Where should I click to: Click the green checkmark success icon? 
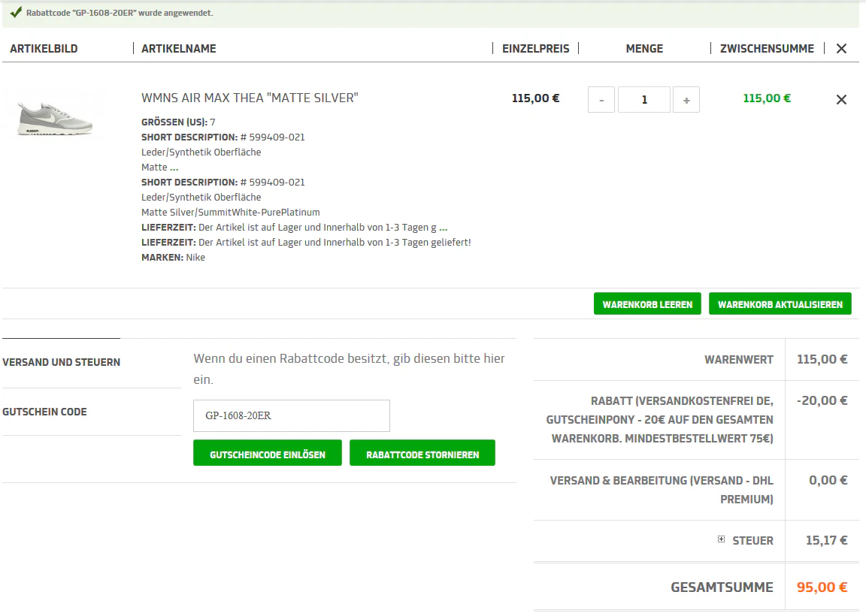tap(16, 12)
